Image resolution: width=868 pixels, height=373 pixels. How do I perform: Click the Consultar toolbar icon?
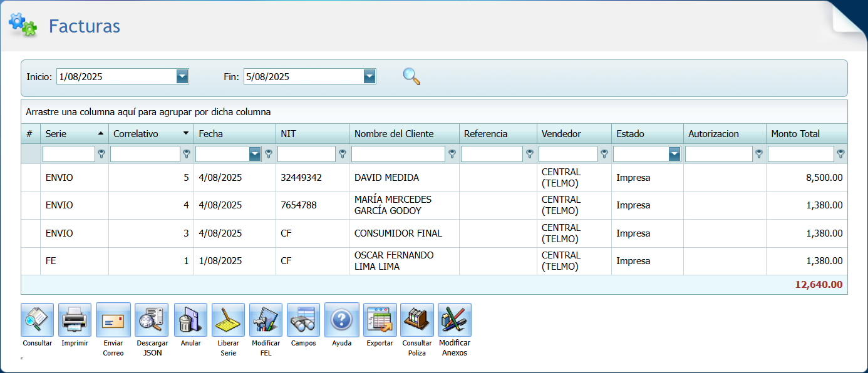click(37, 320)
